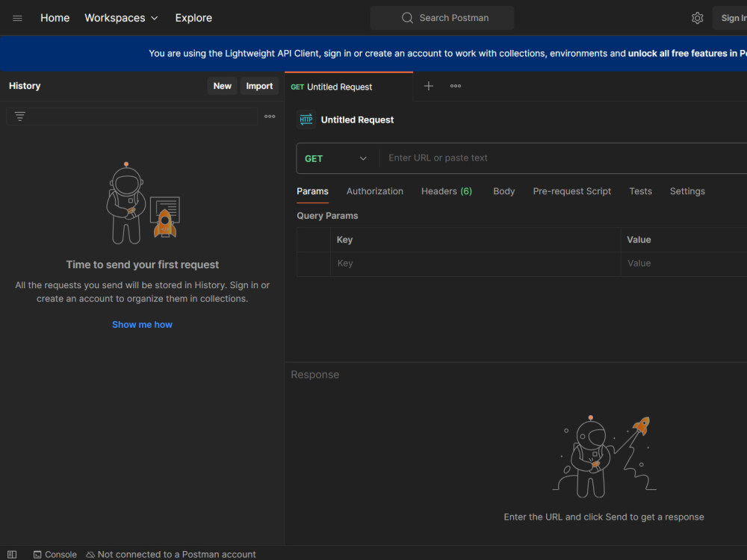747x560 pixels.
Task: Open History panel more options dots
Action: [270, 116]
